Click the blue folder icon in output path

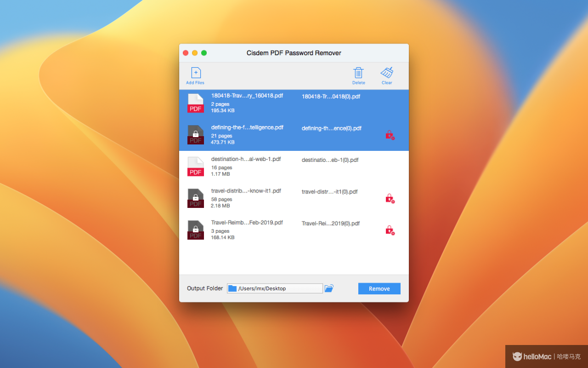tap(232, 288)
